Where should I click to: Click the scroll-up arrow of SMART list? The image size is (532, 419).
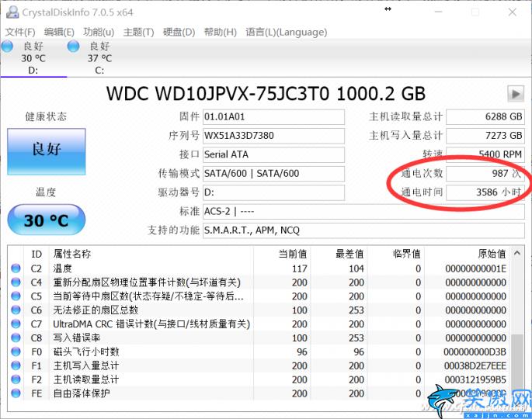pos(517,253)
